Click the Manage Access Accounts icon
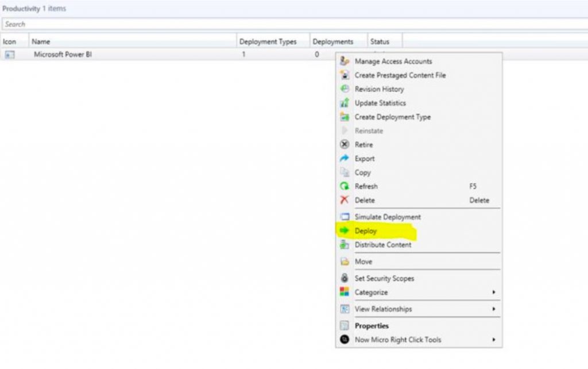588x369 pixels. [345, 61]
